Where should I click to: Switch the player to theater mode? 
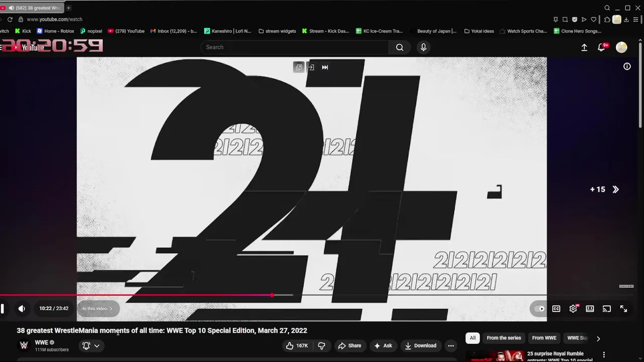(590, 309)
